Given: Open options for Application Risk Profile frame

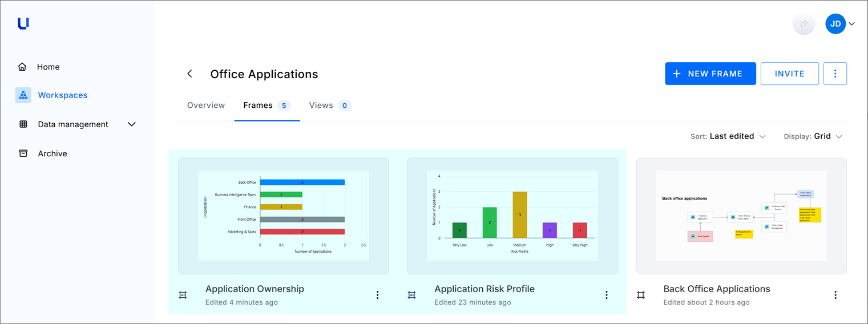Looking at the screenshot, I should (606, 295).
